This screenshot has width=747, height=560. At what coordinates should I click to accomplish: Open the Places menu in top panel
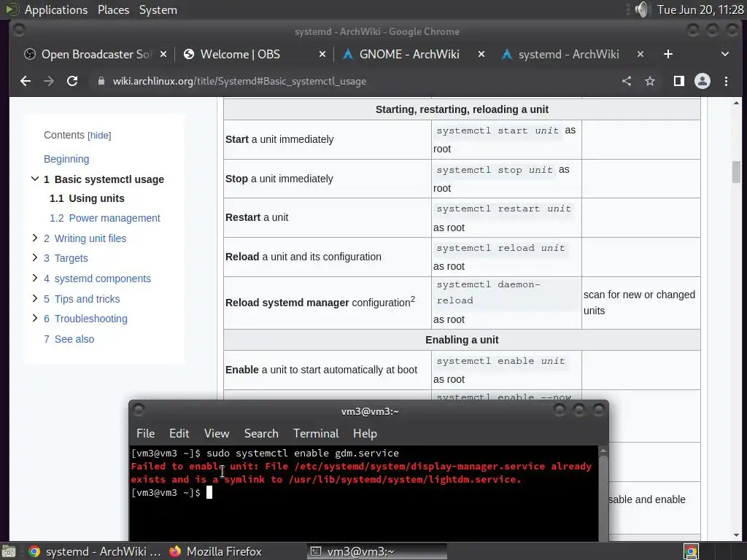click(x=113, y=9)
